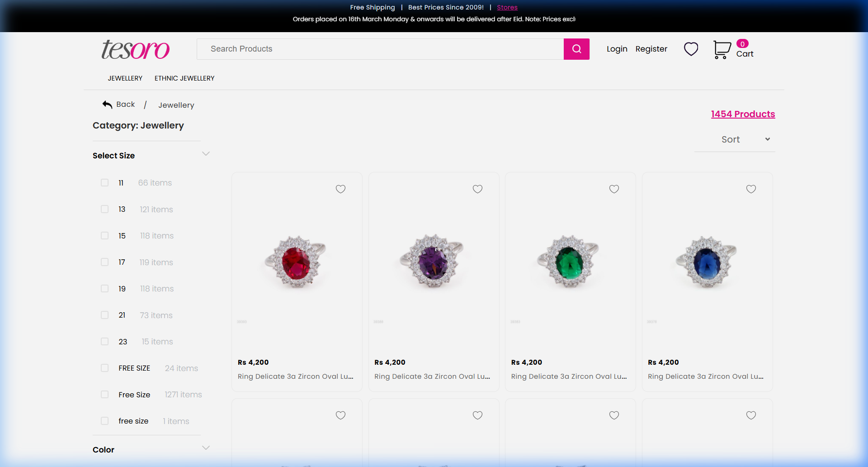The height and width of the screenshot is (467, 868).
Task: Click the Stores link in banner
Action: [507, 7]
